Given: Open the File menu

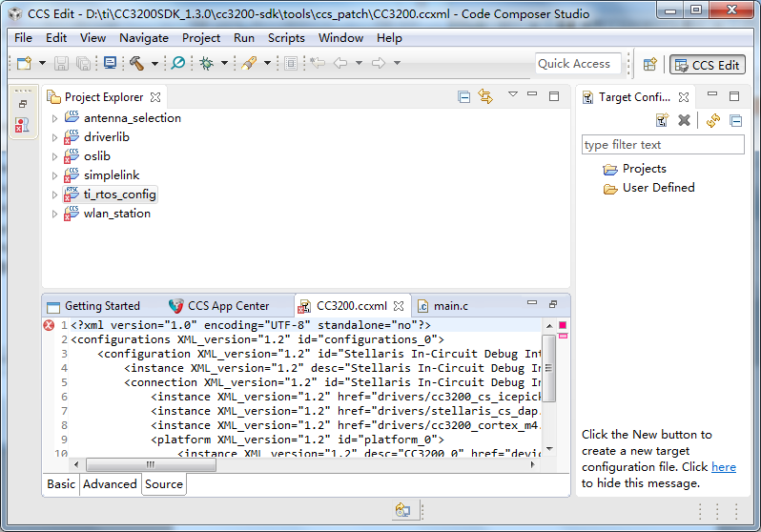Looking at the screenshot, I should (23, 38).
